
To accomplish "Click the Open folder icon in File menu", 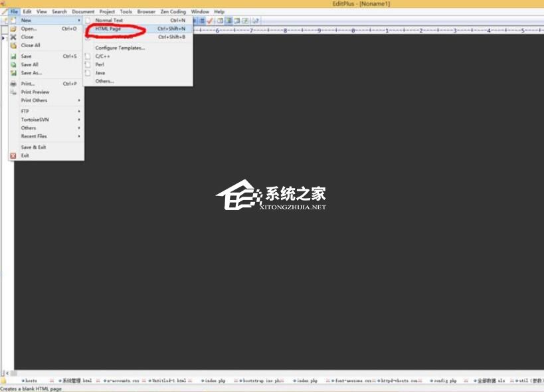I will point(13,29).
